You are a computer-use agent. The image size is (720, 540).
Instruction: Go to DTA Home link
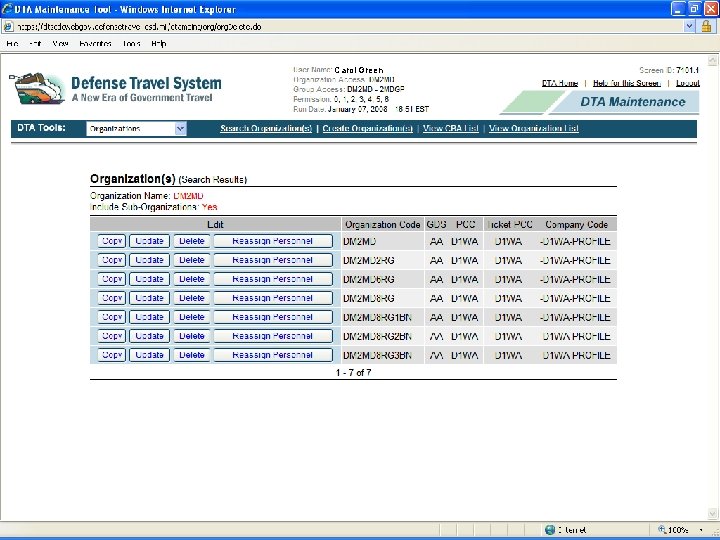click(560, 83)
